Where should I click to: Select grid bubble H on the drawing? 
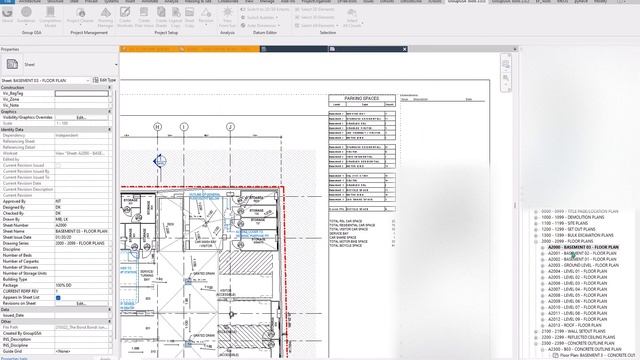pos(158,127)
